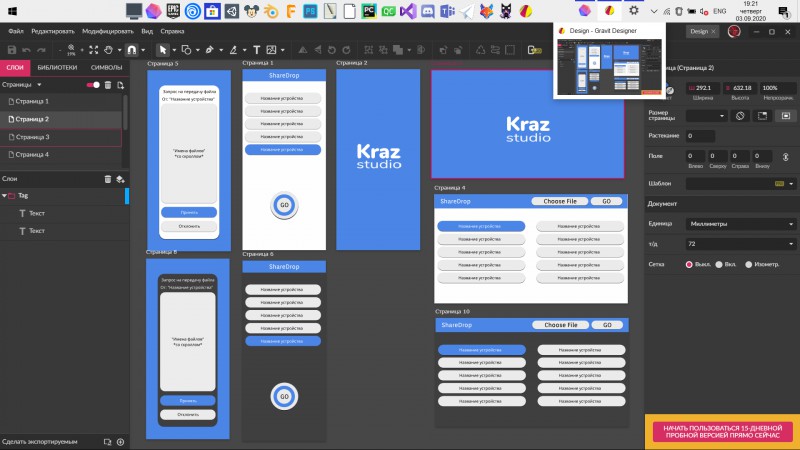Select the Insert Image tool
This screenshot has height=450, width=800.
[271, 50]
